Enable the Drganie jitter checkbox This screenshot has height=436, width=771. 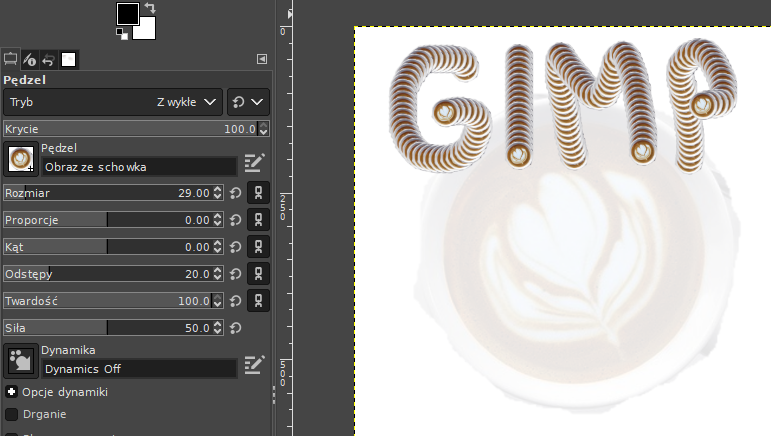(x=11, y=414)
